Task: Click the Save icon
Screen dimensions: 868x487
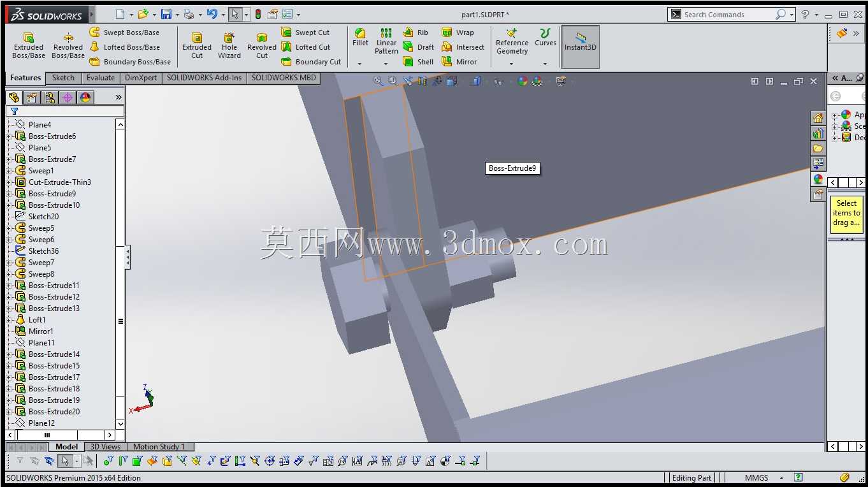Action: [x=166, y=14]
